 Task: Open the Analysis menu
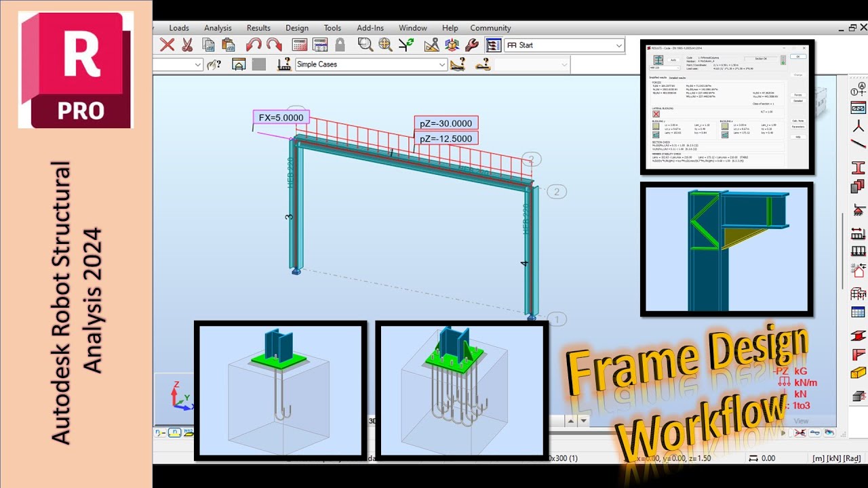[218, 28]
